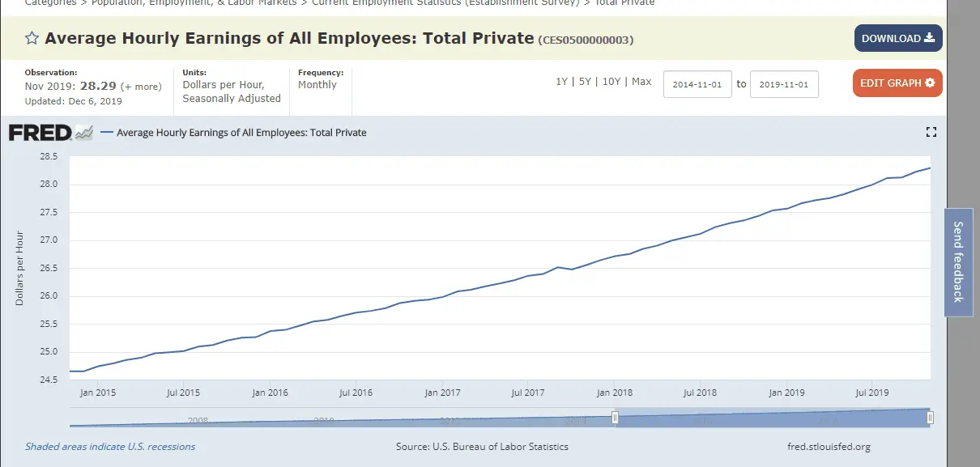Expand the (+ more) observations link
980x467 pixels.
click(141, 87)
